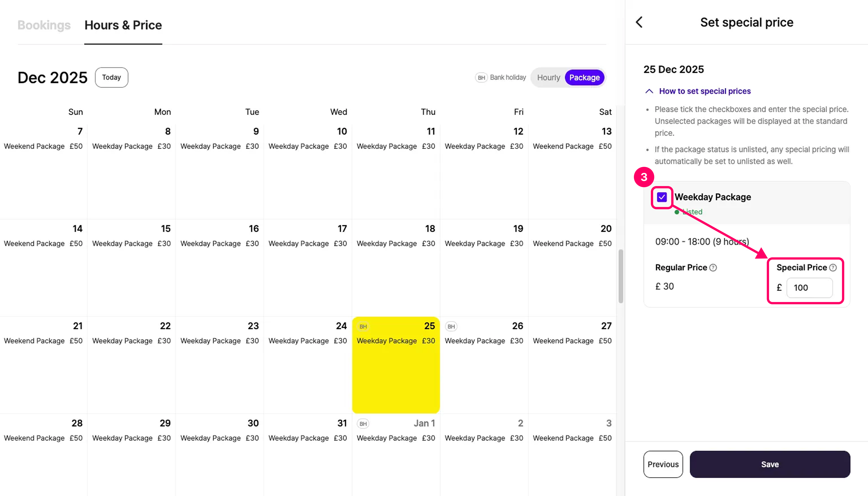Image resolution: width=868 pixels, height=496 pixels.
Task: Jump to Today in the calendar
Action: tap(111, 77)
